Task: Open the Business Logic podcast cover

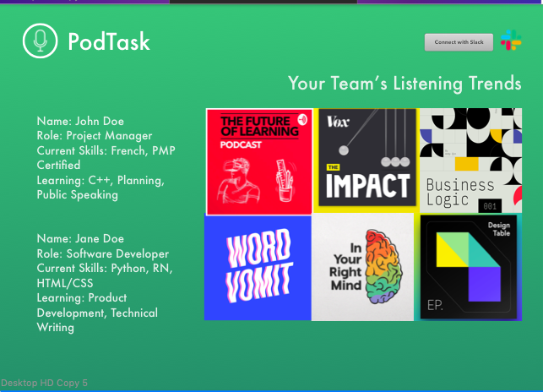Action: tap(470, 161)
